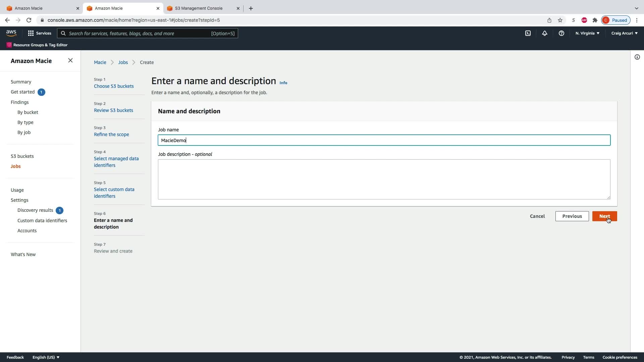Viewport: 644px width, 362px height.
Task: Open the notifications bell icon
Action: (x=544, y=33)
